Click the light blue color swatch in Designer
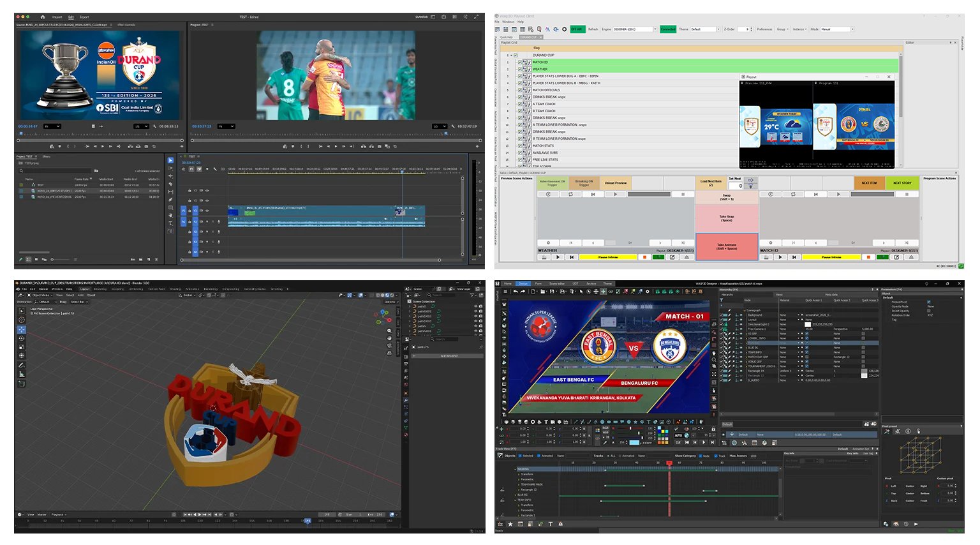Screen dimensions: 980x545 click(x=634, y=442)
